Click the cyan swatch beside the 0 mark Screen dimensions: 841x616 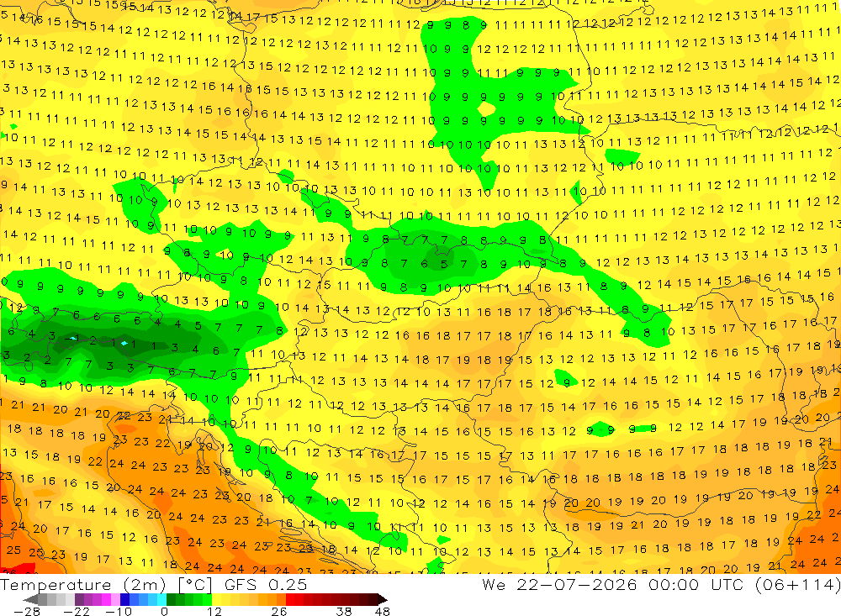161,599
